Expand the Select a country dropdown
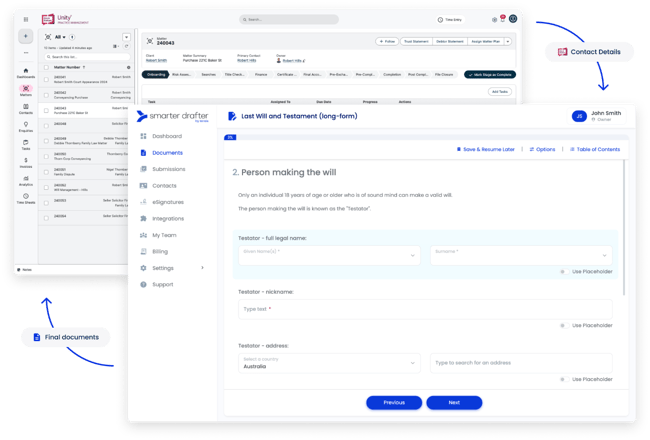The width and height of the screenshot is (650, 440). (x=328, y=364)
